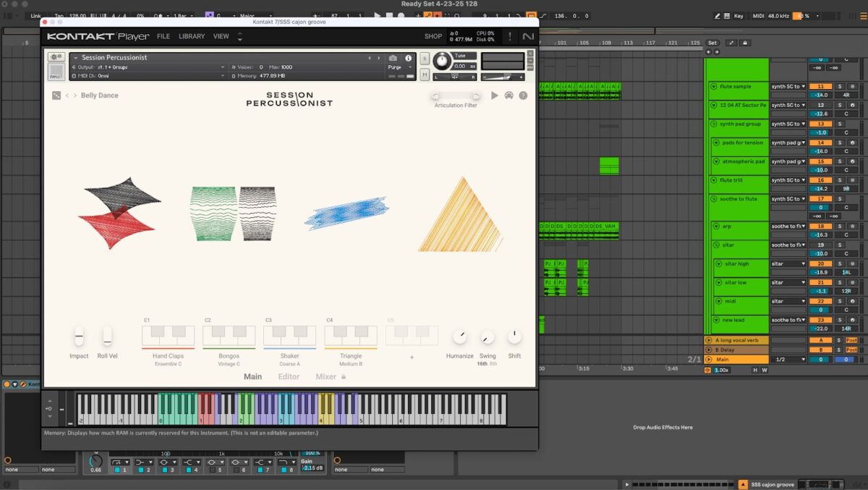Toggle track 11 activator button
Image resolution: width=868 pixels, height=490 pixels.
pyautogui.click(x=821, y=86)
